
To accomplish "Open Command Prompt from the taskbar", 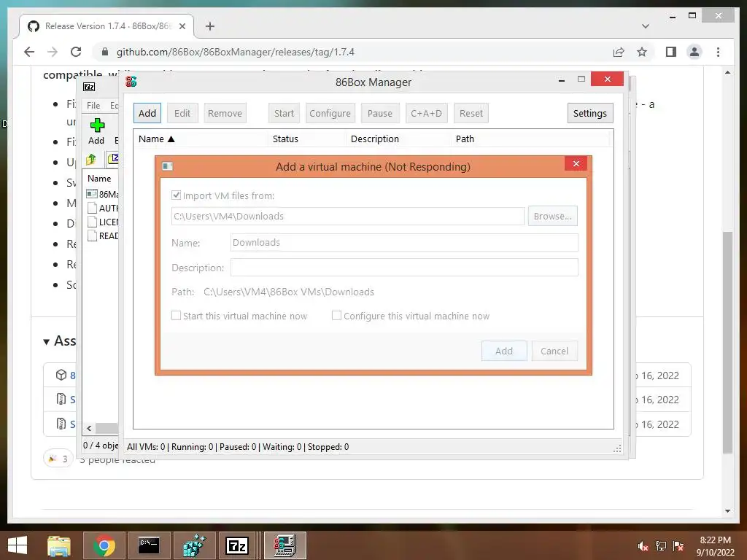I will click(x=149, y=545).
